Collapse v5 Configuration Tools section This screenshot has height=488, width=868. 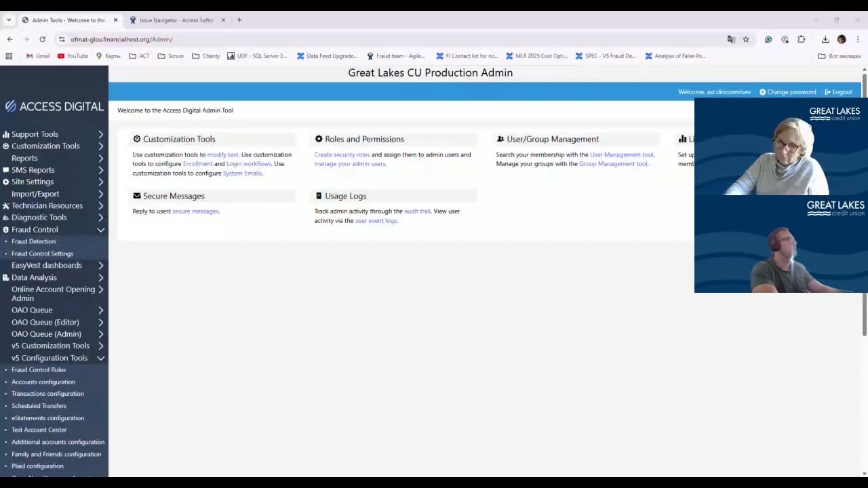[101, 358]
